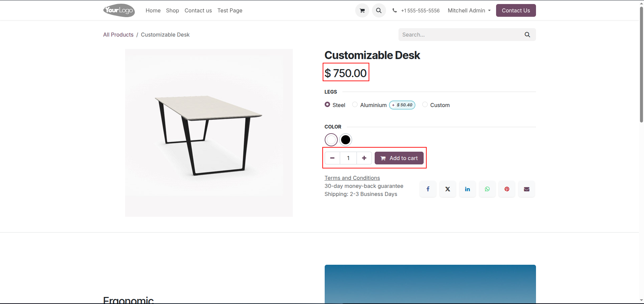Image resolution: width=644 pixels, height=304 pixels.
Task: Click the header search magnifier icon
Action: pyautogui.click(x=379, y=10)
